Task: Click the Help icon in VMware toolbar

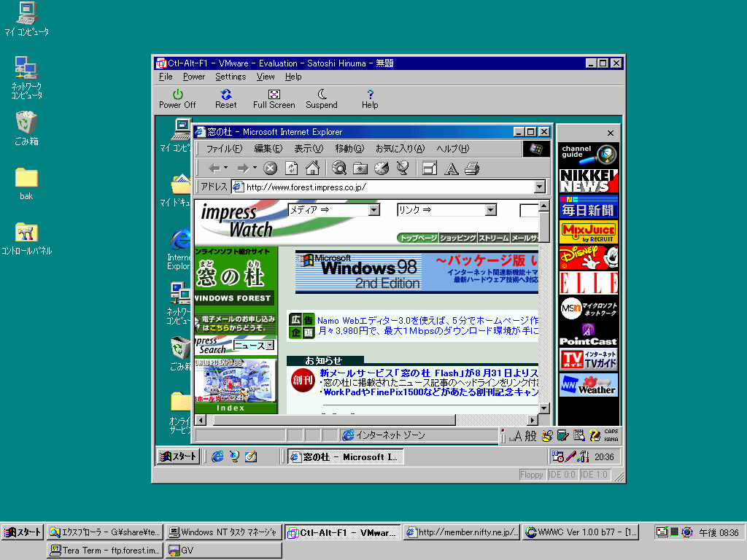Action: click(x=370, y=99)
